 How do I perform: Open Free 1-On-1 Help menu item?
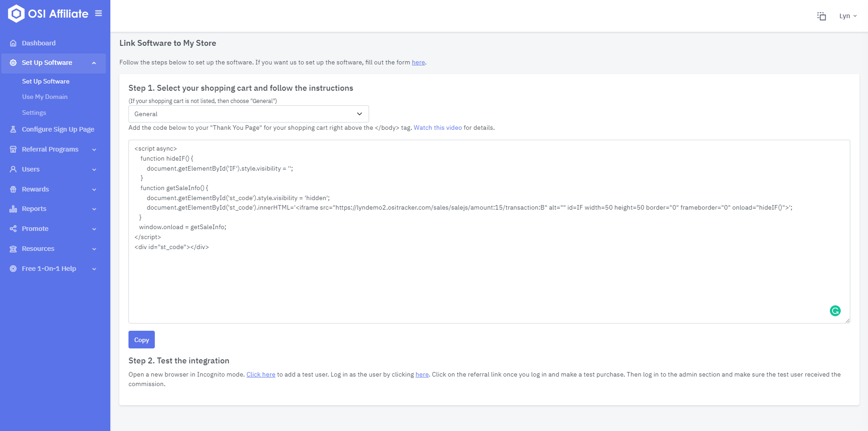coord(54,269)
